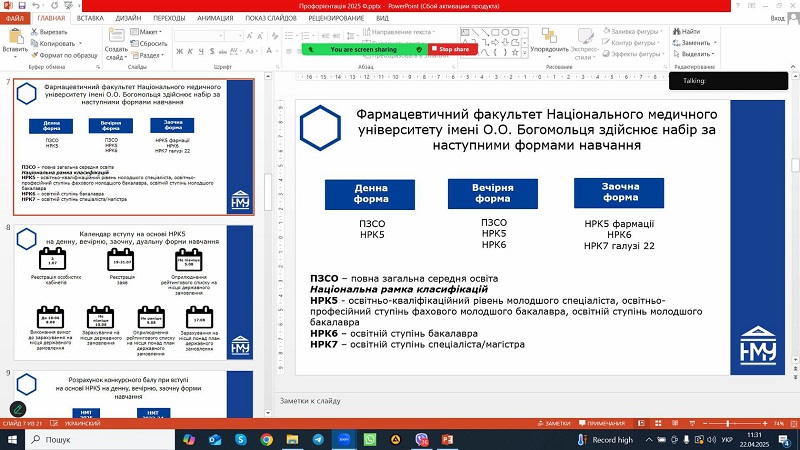Viewport: 800px width, 450px height.
Task: Click the УКРАИНСКИЙ language indicator
Action: click(83, 423)
